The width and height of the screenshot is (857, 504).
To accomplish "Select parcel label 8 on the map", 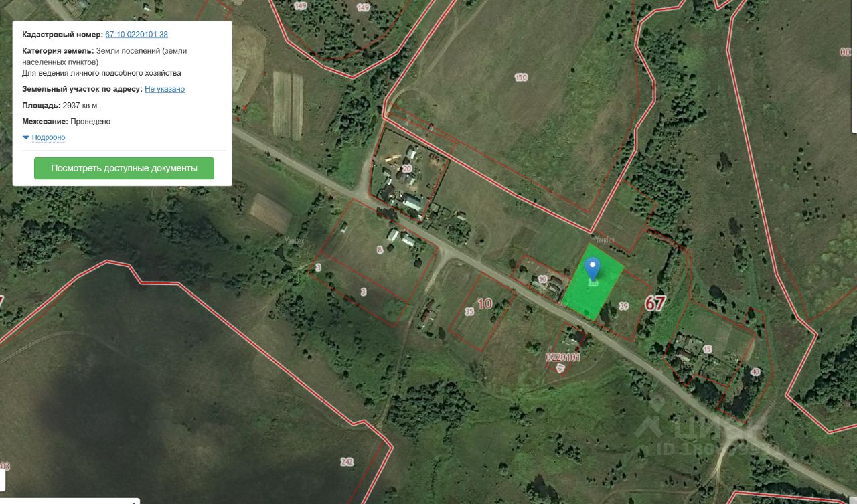I will pos(380,250).
